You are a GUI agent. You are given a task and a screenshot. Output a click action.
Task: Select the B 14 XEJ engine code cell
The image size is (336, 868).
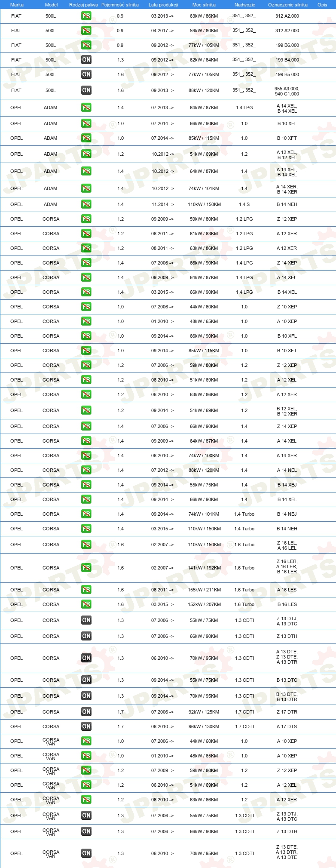point(287,485)
